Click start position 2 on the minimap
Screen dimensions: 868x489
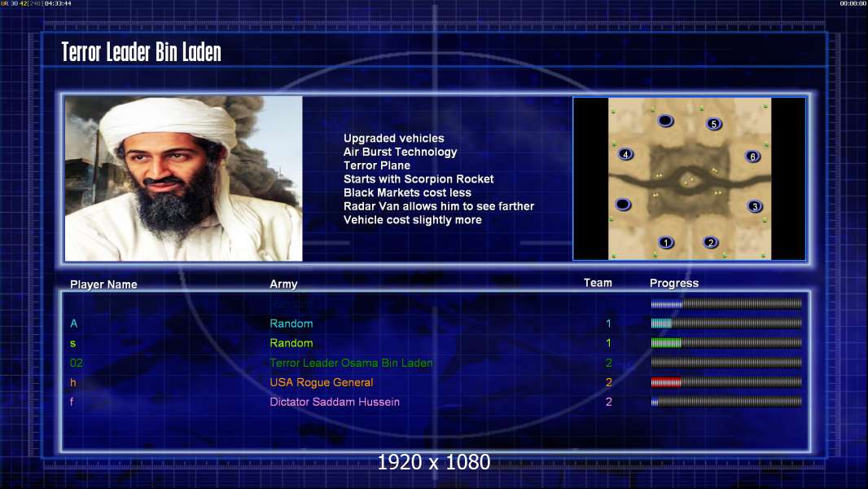tap(711, 242)
